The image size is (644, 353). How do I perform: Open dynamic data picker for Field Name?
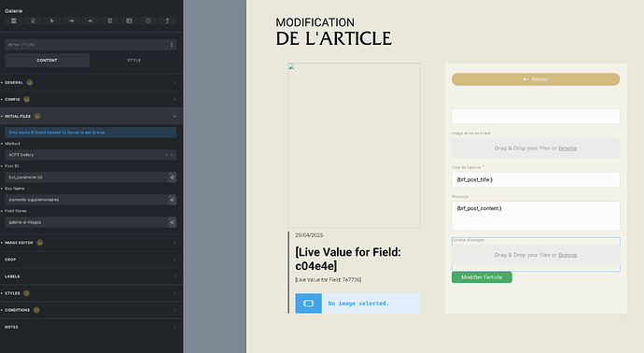(x=172, y=222)
